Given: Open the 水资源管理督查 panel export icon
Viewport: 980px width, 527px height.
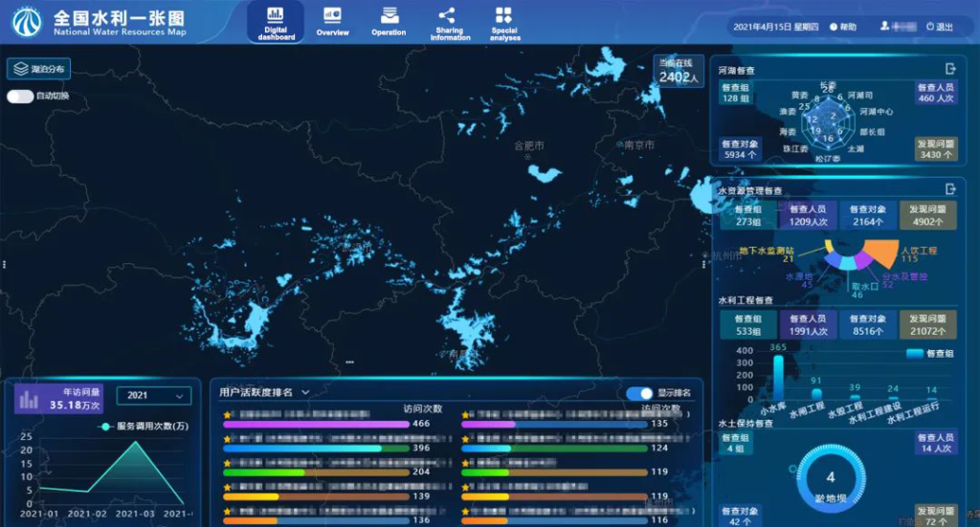Looking at the screenshot, I should (950, 189).
